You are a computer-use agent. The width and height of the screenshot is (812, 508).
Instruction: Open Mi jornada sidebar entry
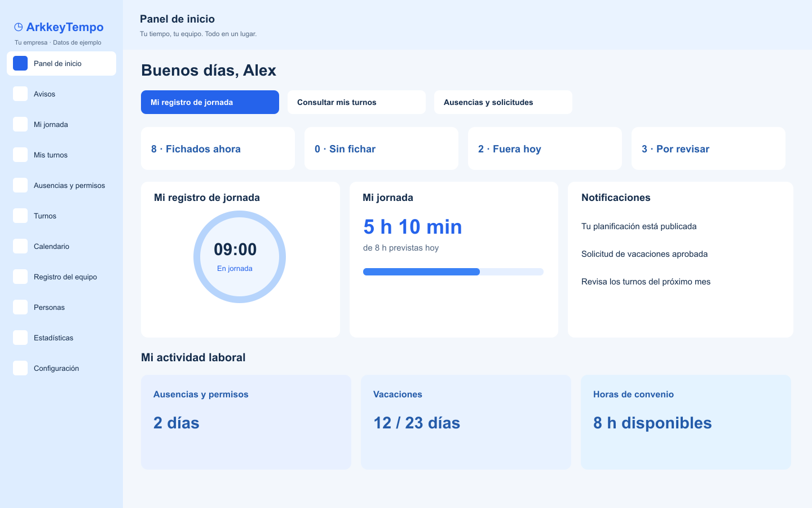point(61,124)
